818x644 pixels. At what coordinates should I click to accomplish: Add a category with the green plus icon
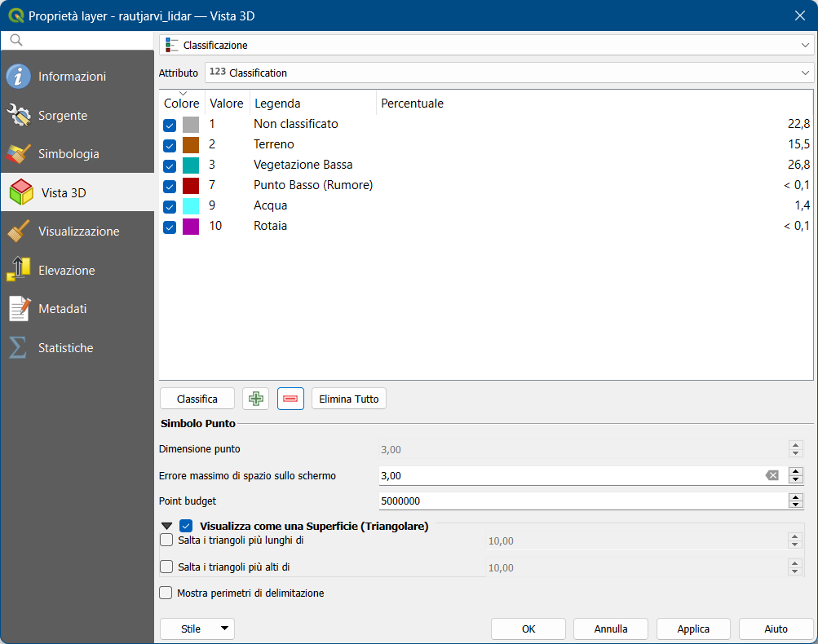coord(255,399)
